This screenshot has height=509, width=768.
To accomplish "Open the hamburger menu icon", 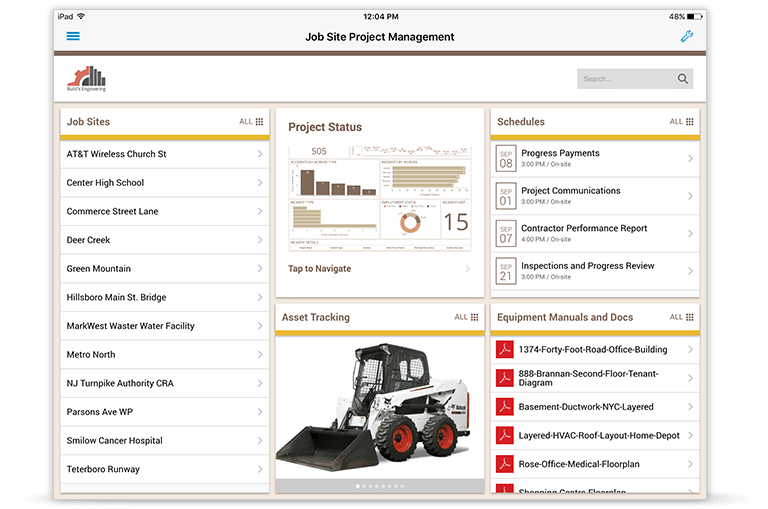I will click(73, 37).
